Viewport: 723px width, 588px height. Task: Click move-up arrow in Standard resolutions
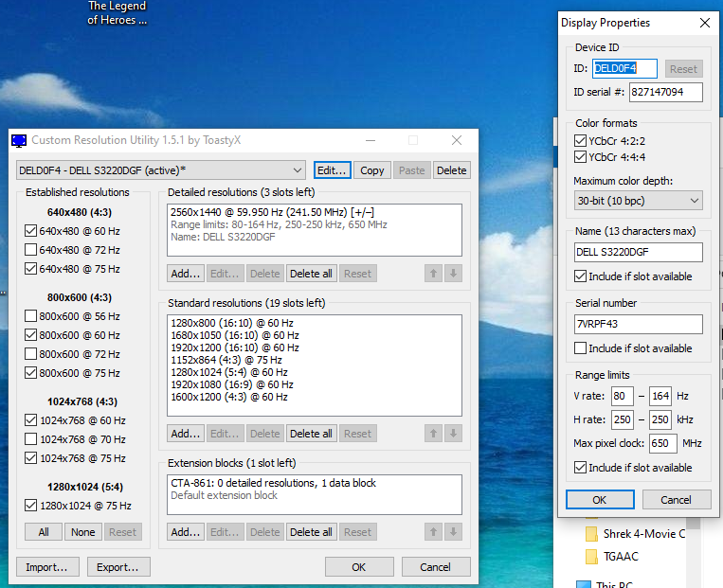[x=433, y=434]
